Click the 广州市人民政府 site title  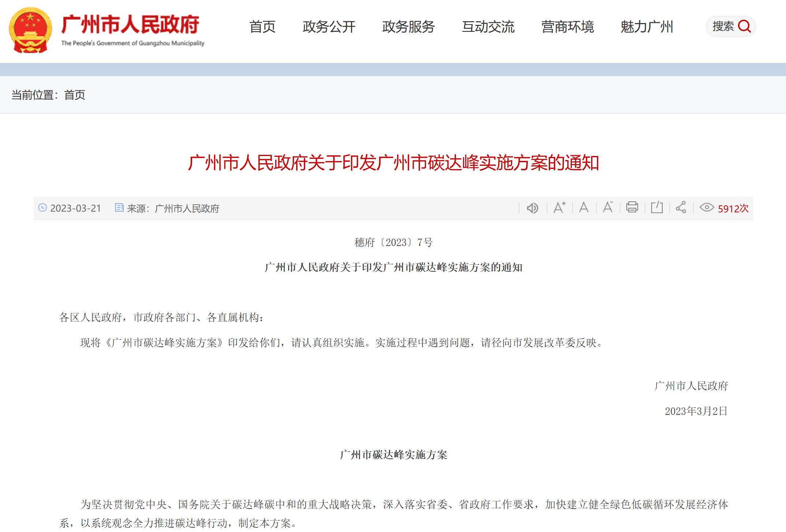coord(130,25)
